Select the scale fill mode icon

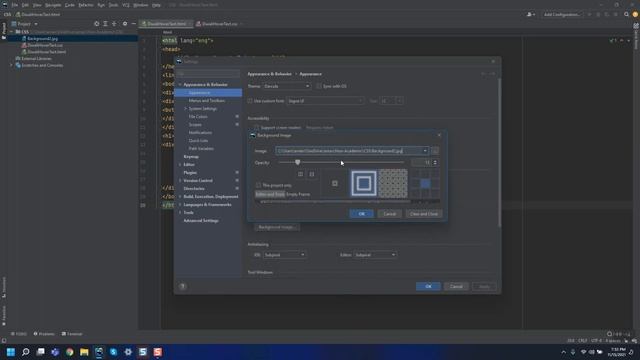tap(363, 184)
